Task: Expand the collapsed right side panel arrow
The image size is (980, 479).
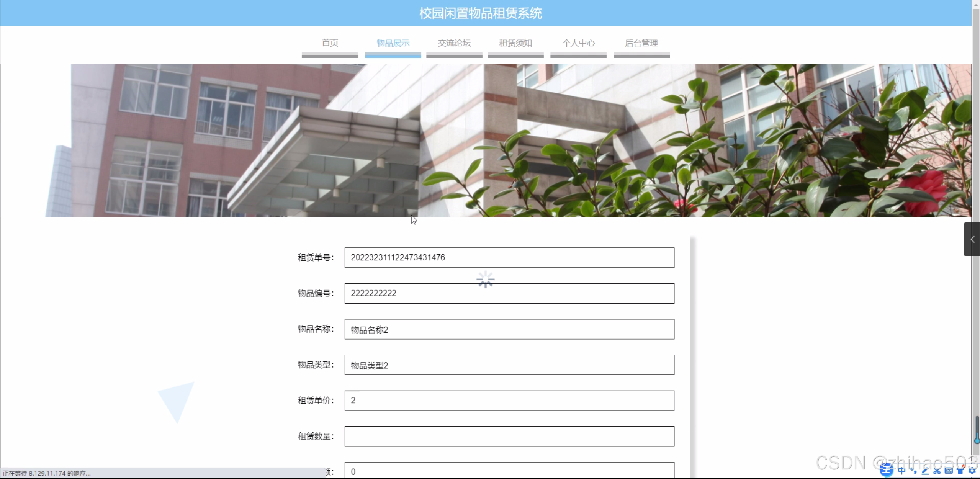Action: 972,239
